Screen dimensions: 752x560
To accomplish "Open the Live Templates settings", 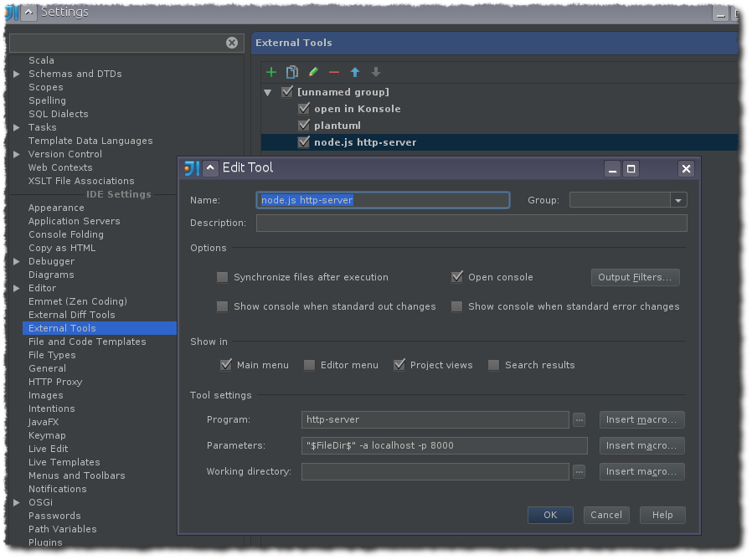I will 64,463.
